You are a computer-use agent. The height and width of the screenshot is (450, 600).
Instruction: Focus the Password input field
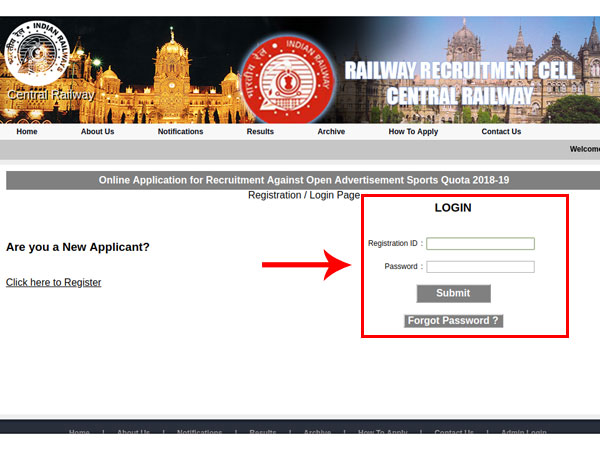tap(481, 267)
